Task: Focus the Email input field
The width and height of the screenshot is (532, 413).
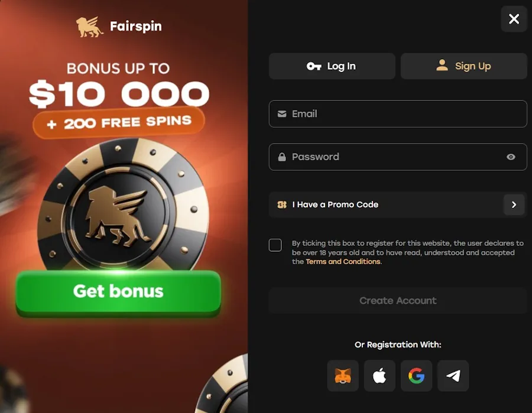Action: (398, 114)
